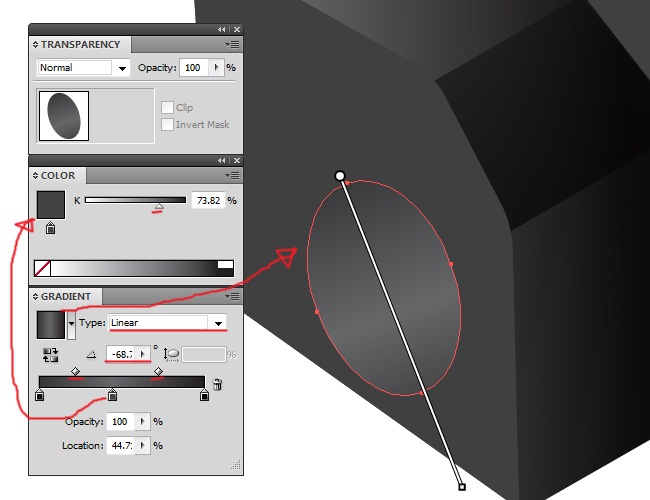The image size is (650, 500).
Task: Click the right gradient midpoint diamond
Action: click(158, 371)
